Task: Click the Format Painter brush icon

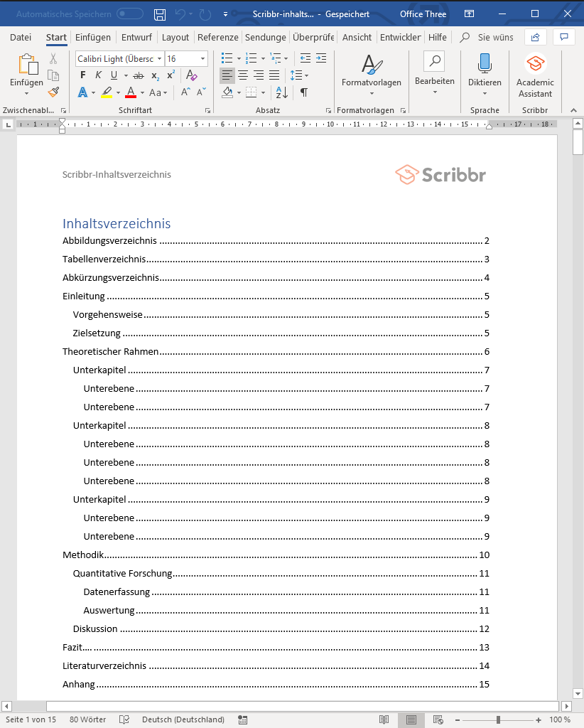Action: coord(53,92)
